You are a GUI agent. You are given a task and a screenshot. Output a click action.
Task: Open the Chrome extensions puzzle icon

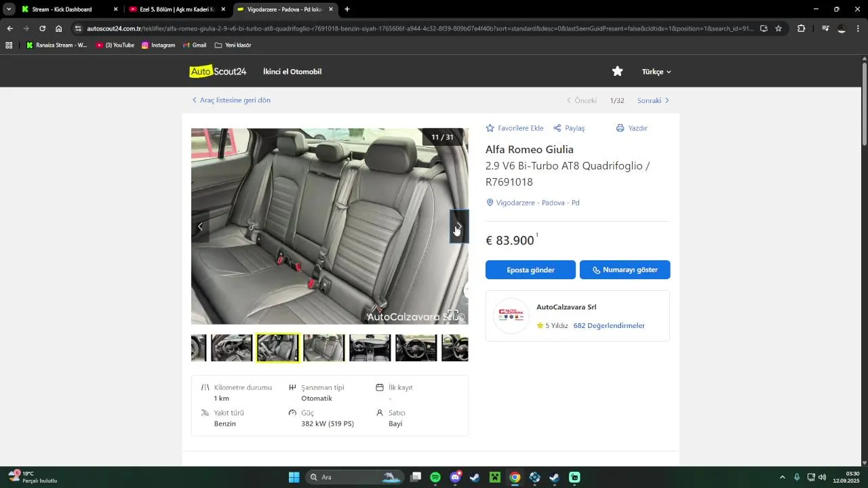pos(802,28)
